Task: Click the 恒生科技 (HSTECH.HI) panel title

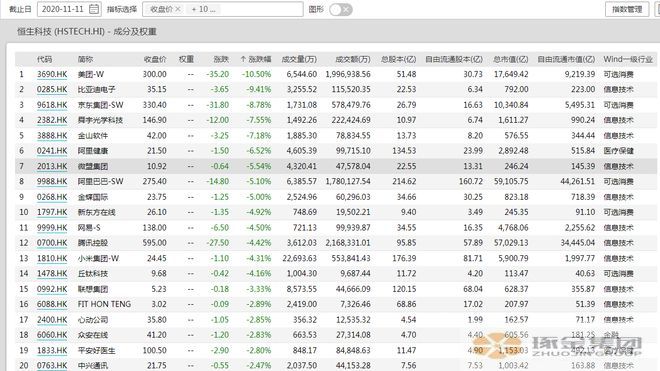Action: tap(87, 32)
